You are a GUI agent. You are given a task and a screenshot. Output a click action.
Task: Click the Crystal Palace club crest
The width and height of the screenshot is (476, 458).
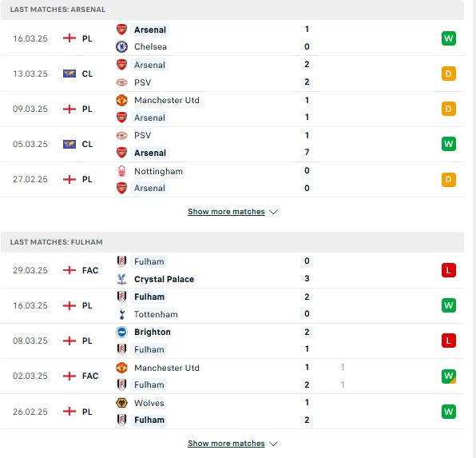121,279
